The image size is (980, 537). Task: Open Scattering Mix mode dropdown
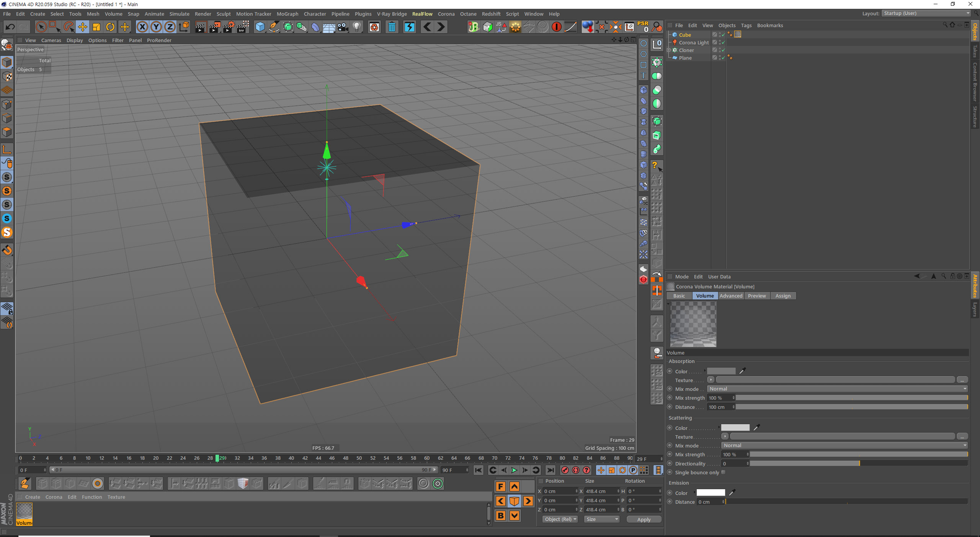pyautogui.click(x=845, y=445)
